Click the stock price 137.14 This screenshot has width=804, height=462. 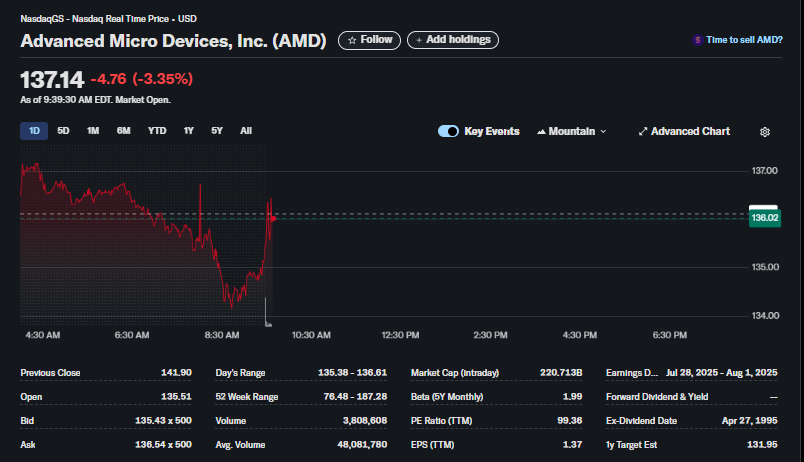52,80
